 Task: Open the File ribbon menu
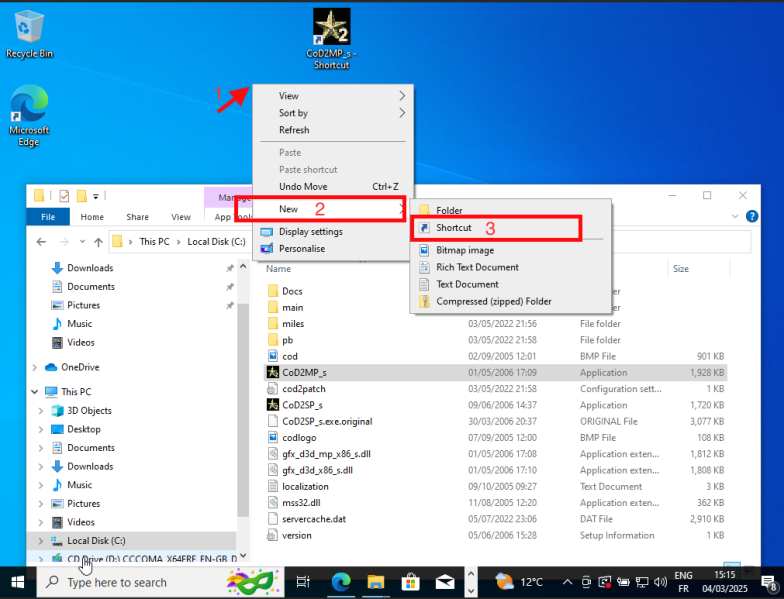click(x=47, y=217)
